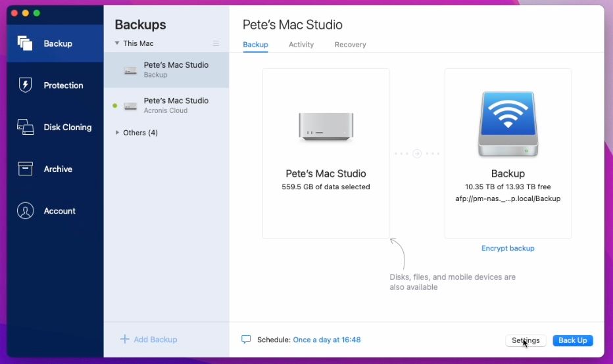
Task: Open backup Settings
Action: (x=526, y=340)
